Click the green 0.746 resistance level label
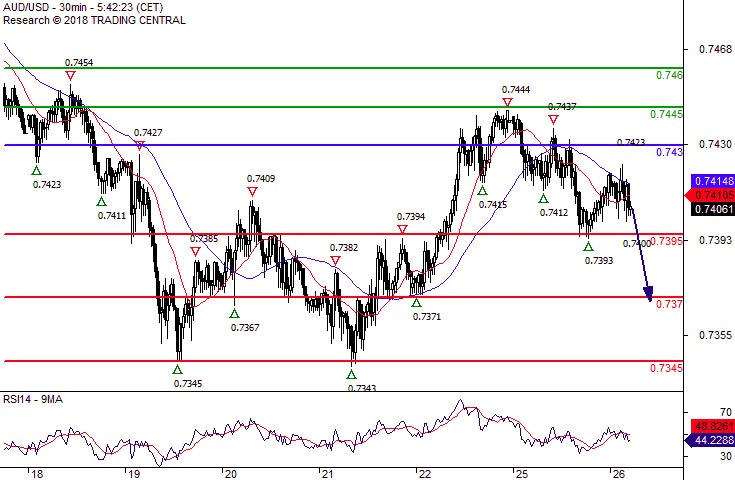This screenshot has width=735, height=480. click(x=669, y=75)
